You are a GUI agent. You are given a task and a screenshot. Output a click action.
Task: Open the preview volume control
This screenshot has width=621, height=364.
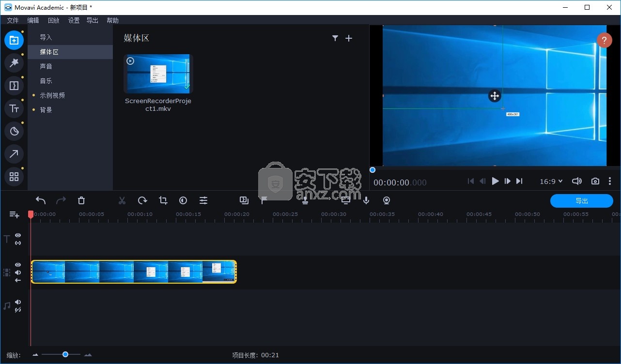(576, 181)
